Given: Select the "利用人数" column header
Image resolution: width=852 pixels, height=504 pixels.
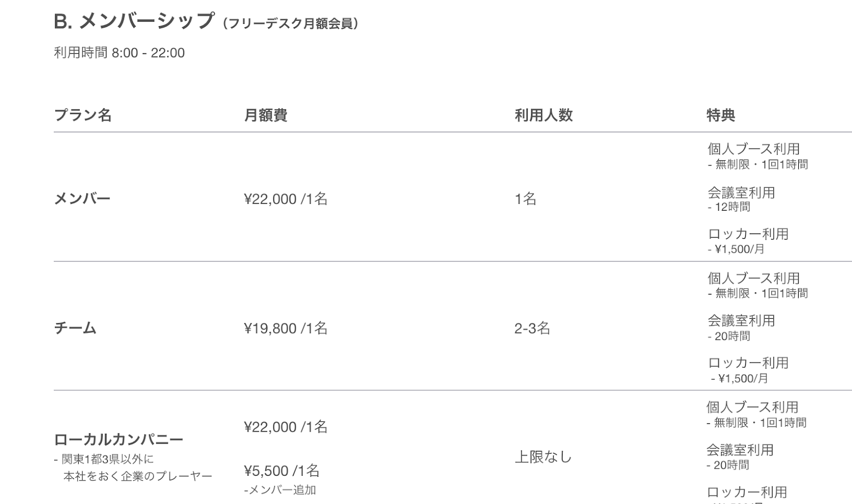Looking at the screenshot, I should 543,115.
